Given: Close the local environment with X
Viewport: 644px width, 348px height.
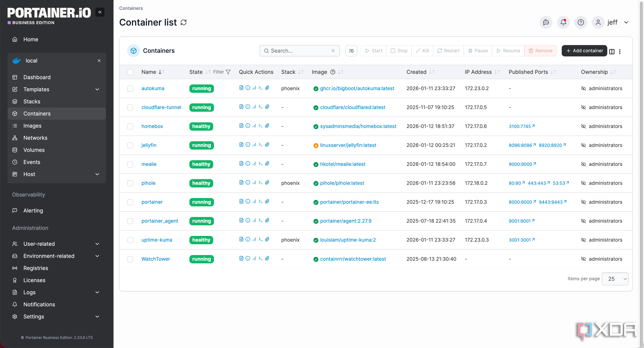Looking at the screenshot, I should point(99,61).
